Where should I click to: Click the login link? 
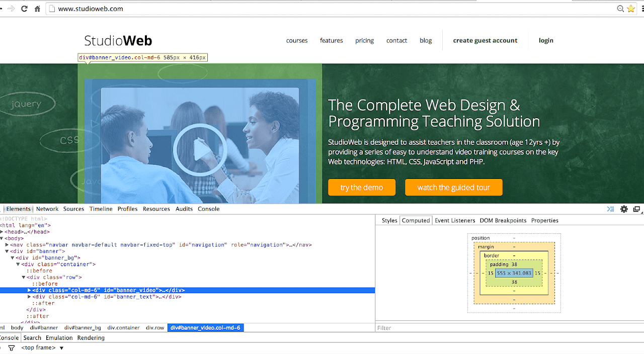click(546, 41)
